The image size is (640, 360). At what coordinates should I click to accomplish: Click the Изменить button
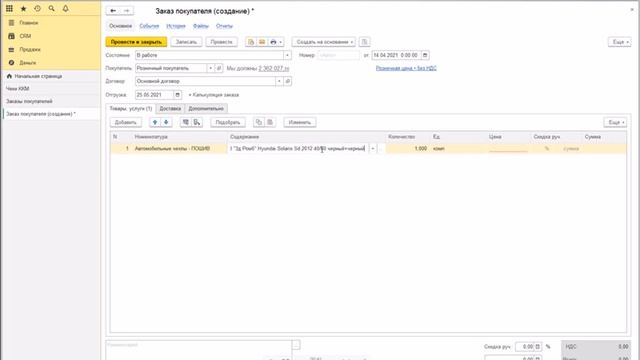coord(300,122)
